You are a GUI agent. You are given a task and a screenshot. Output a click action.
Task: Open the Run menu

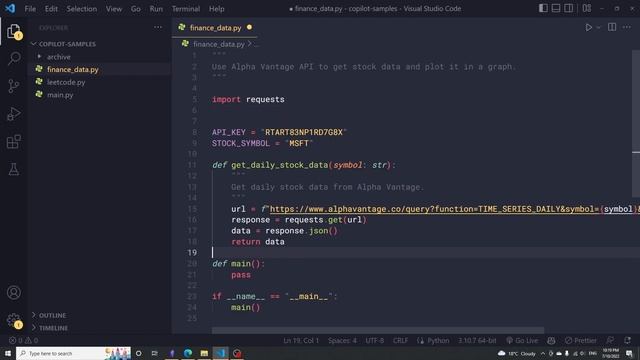[156, 9]
